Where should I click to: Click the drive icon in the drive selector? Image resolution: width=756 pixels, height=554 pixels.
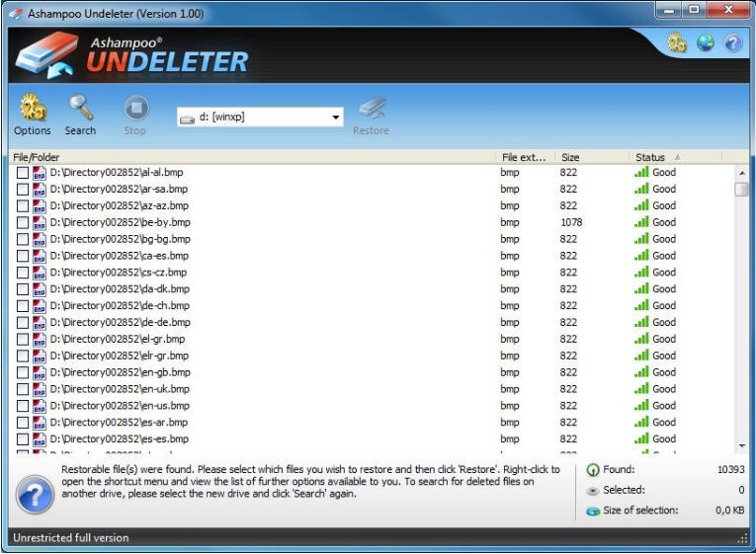(x=187, y=119)
